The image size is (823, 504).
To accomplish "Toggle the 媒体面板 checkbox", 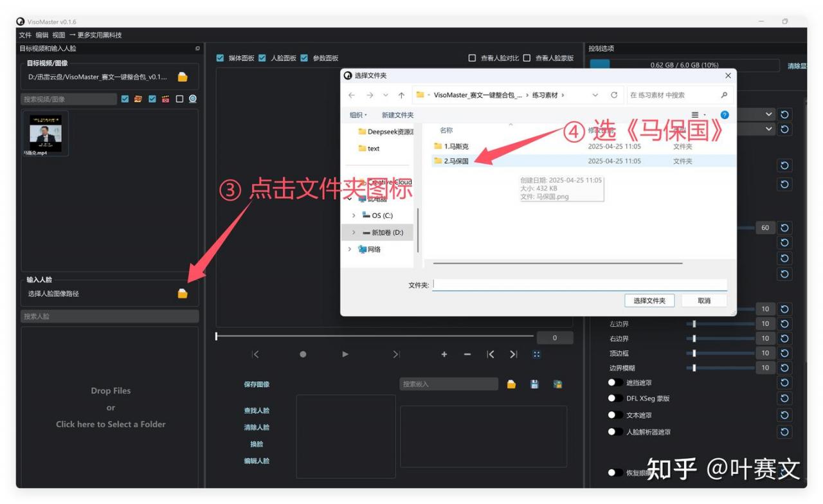I will click(x=221, y=59).
